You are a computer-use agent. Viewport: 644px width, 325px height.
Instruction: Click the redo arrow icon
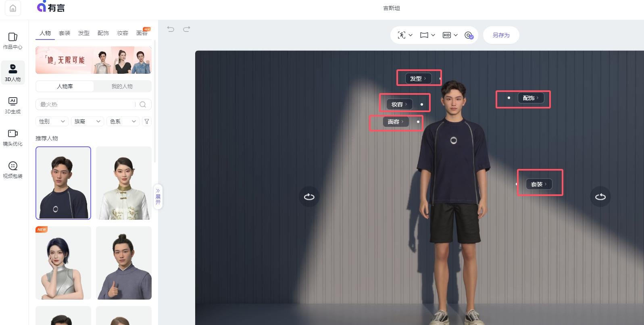pyautogui.click(x=186, y=29)
